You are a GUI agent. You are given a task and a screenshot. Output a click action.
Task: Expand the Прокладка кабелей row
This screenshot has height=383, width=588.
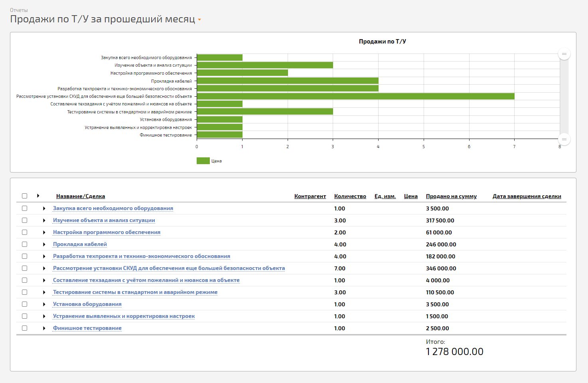tap(44, 244)
